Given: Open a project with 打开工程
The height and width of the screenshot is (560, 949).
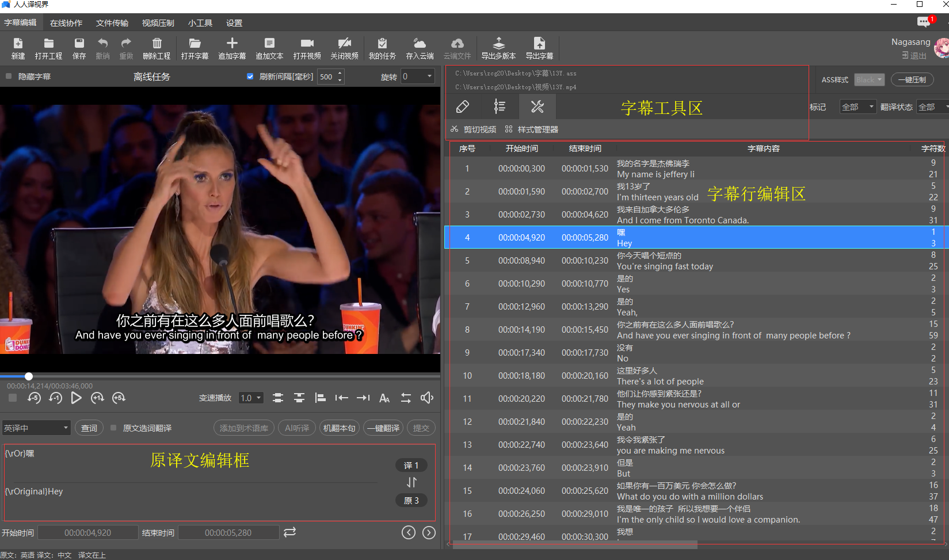Looking at the screenshot, I should 48,48.
